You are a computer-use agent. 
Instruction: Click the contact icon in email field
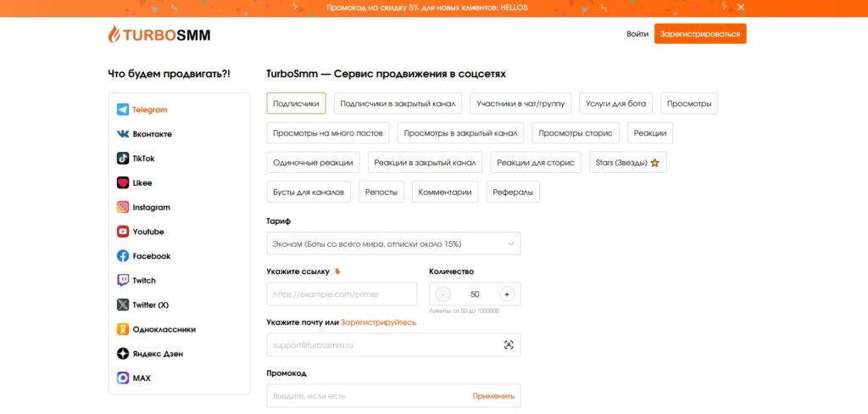509,344
